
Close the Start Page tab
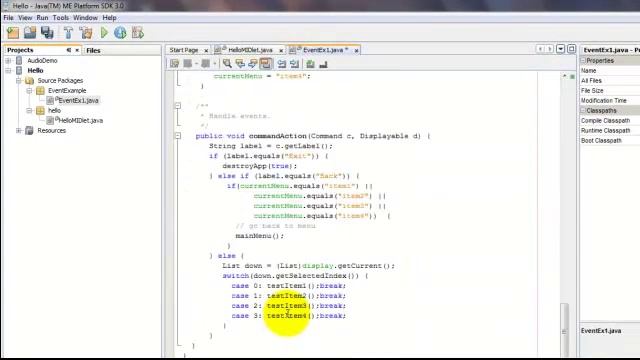pyautogui.click(x=206, y=50)
